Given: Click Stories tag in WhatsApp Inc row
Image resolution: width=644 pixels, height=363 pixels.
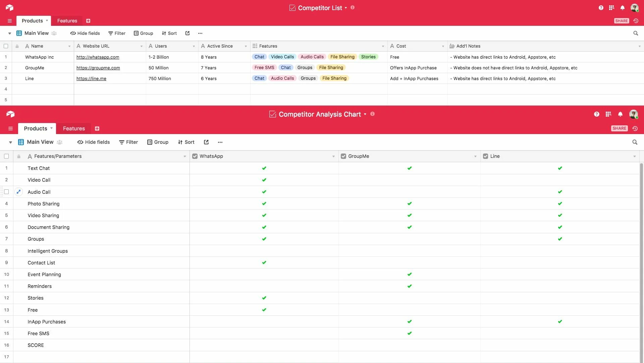Looking at the screenshot, I should (368, 57).
